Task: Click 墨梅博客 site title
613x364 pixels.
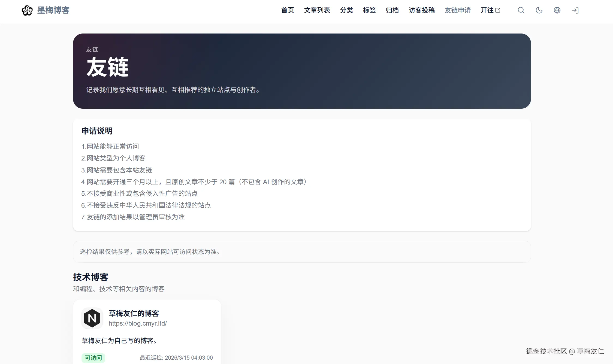Action: pyautogui.click(x=53, y=10)
